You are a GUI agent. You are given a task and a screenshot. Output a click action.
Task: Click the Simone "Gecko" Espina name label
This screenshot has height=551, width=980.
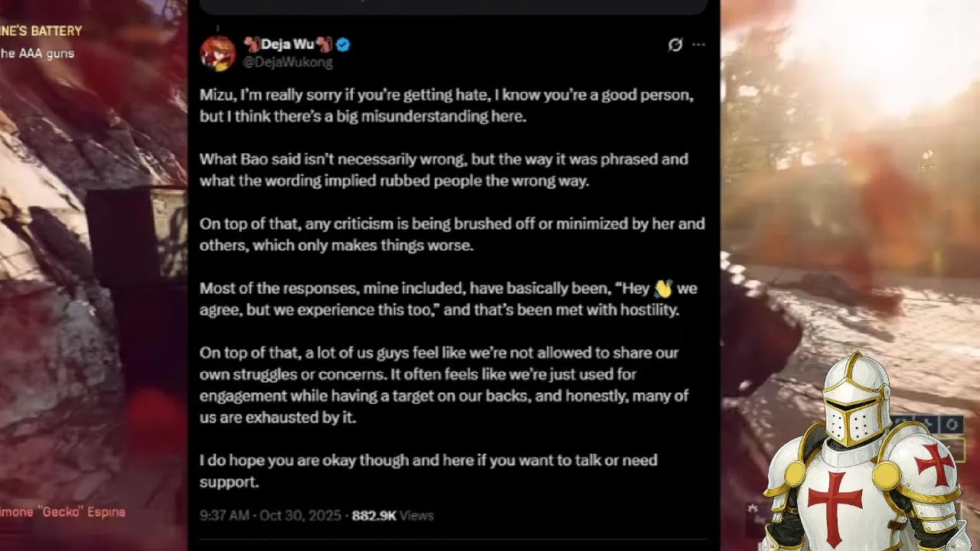[63, 512]
